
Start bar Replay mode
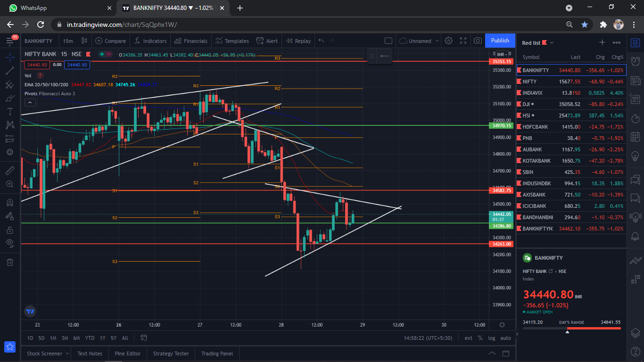point(298,41)
